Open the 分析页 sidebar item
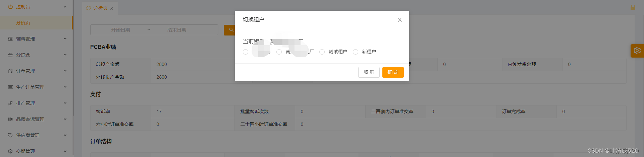644x157 pixels. coord(36,23)
